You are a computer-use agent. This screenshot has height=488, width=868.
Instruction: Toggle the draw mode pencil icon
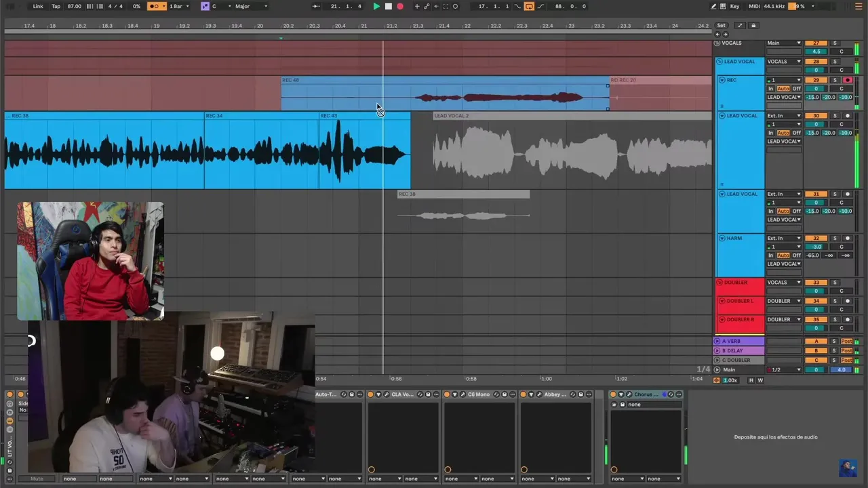(x=713, y=6)
